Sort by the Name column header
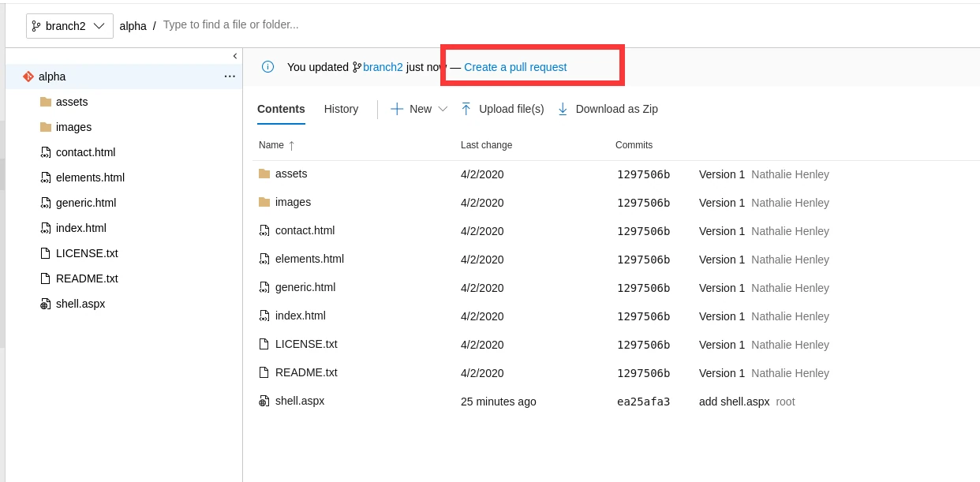This screenshot has height=482, width=980. click(x=271, y=145)
